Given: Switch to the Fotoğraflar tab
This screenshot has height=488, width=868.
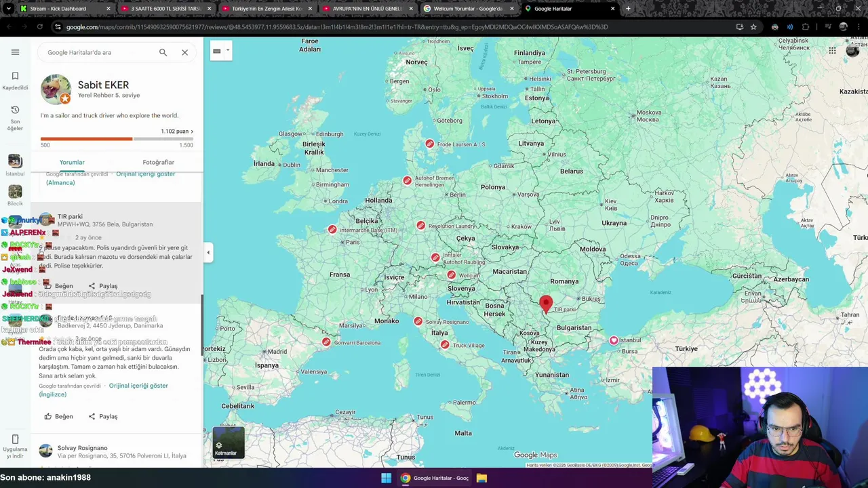Looking at the screenshot, I should 158,162.
